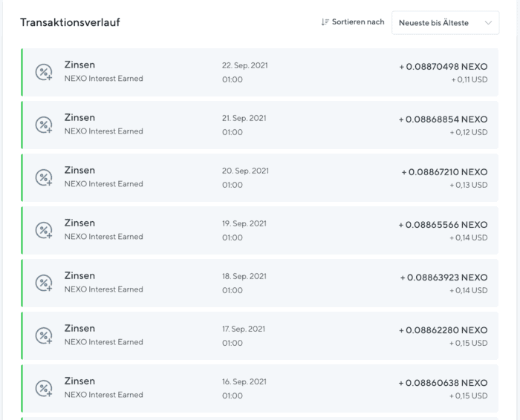Click the sort icon beside Sortieren nach

325,22
